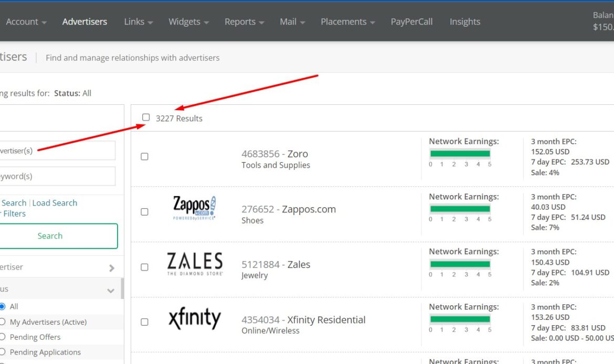The height and width of the screenshot is (364, 614).
Task: Click the Online/Wireless category text
Action: point(271,331)
